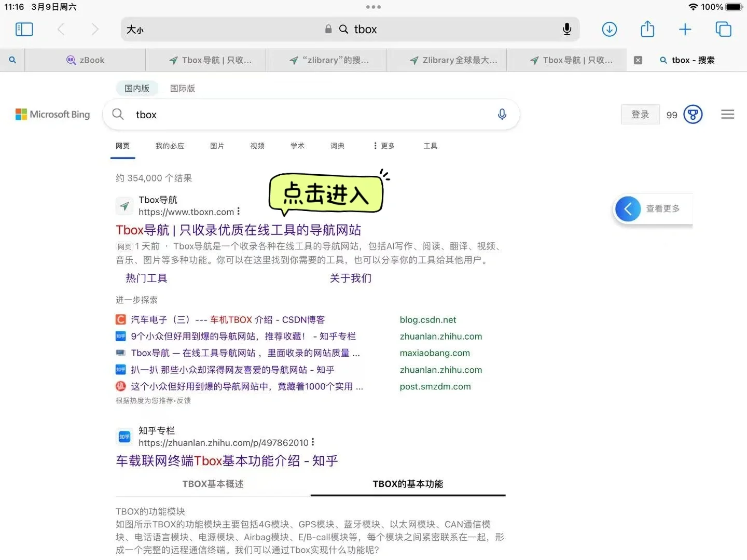Click the Tbox导航 site favicon
747x560 pixels.
pyautogui.click(x=125, y=206)
